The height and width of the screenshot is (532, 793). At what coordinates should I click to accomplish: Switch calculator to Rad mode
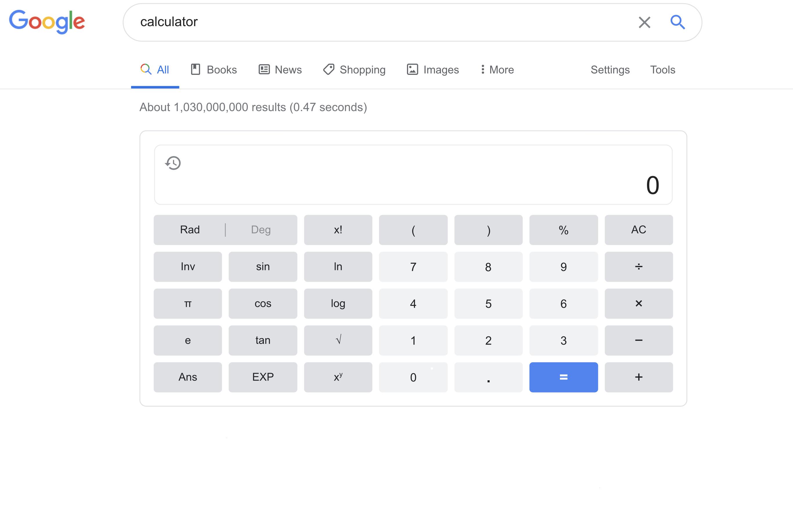coord(190,230)
